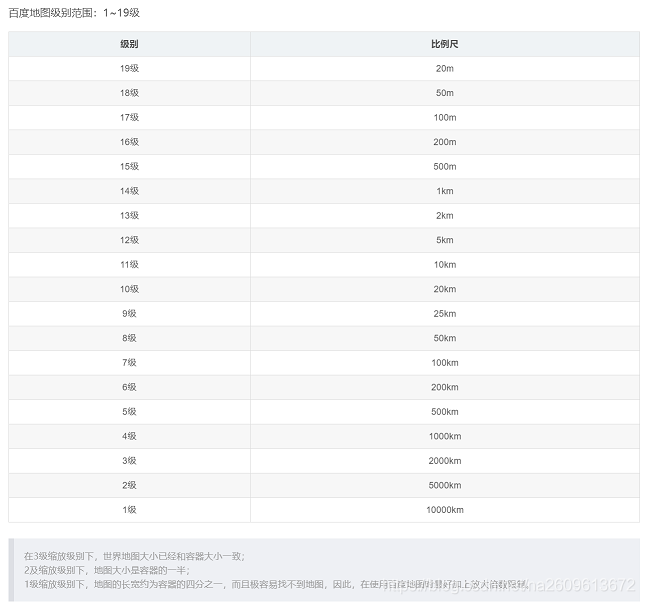Select the '50km' scale cell
The width and height of the screenshot is (645, 604).
tap(445, 338)
